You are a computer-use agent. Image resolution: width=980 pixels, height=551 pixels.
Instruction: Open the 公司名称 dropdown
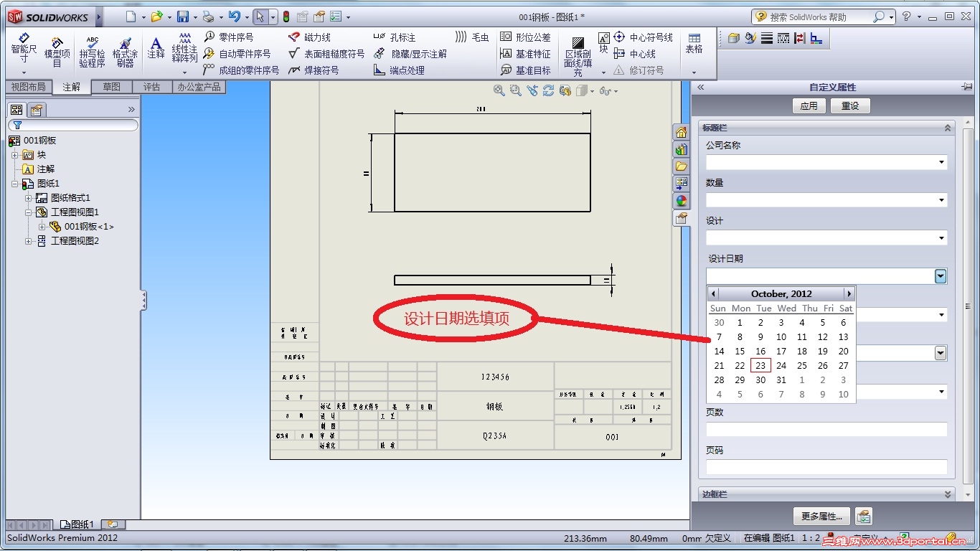pos(941,163)
